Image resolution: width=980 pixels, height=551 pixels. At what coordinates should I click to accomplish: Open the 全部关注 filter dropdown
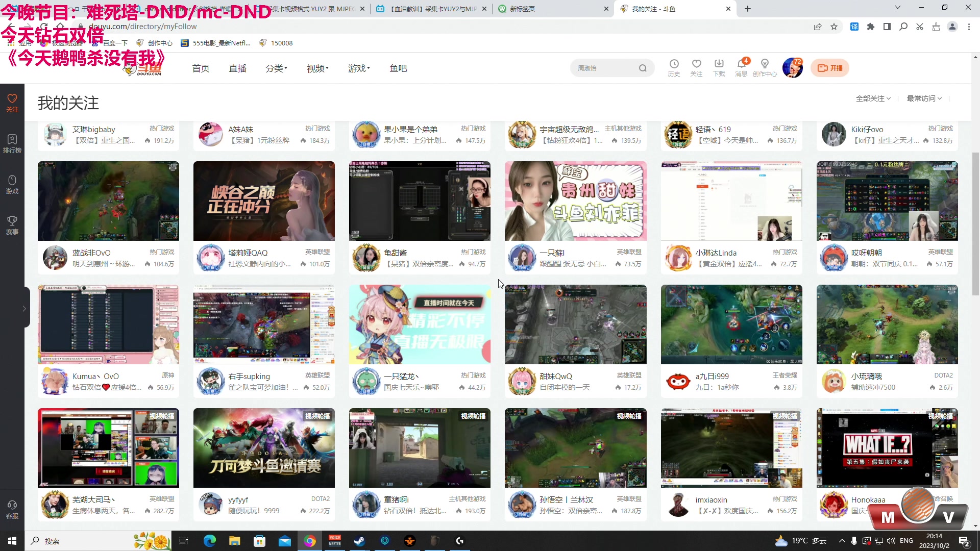(873, 98)
